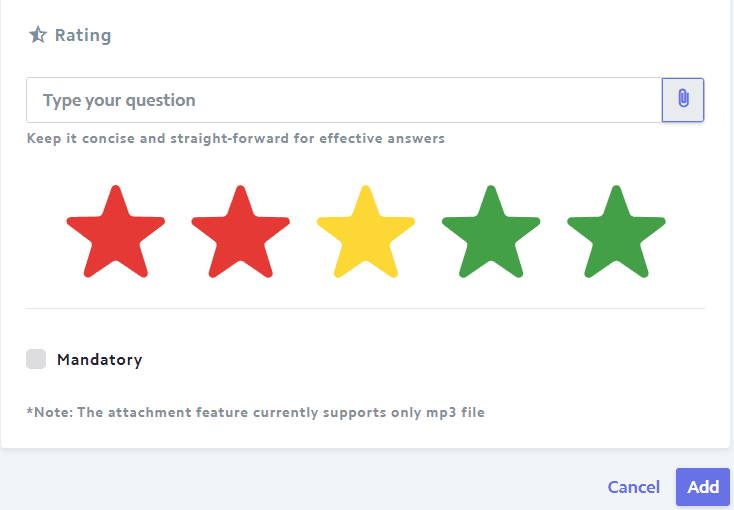Image resolution: width=734 pixels, height=510 pixels.
Task: Click the Cancel link
Action: pyautogui.click(x=633, y=487)
